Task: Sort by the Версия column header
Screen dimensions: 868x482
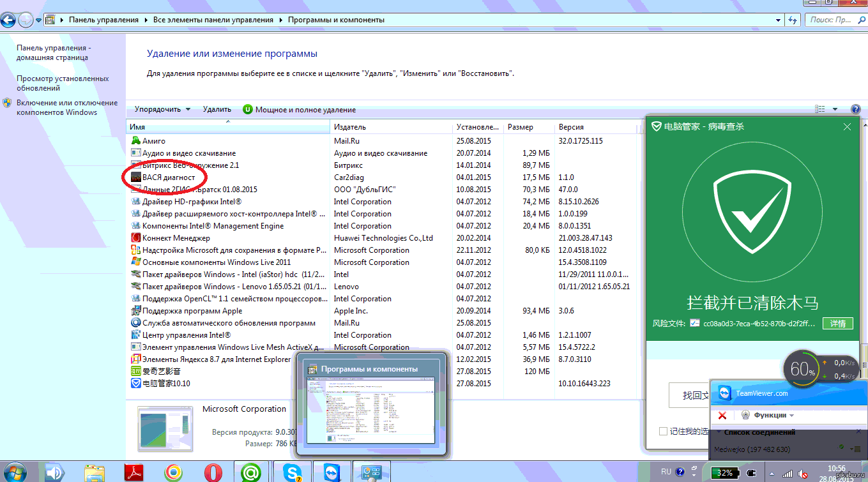Action: tap(596, 127)
